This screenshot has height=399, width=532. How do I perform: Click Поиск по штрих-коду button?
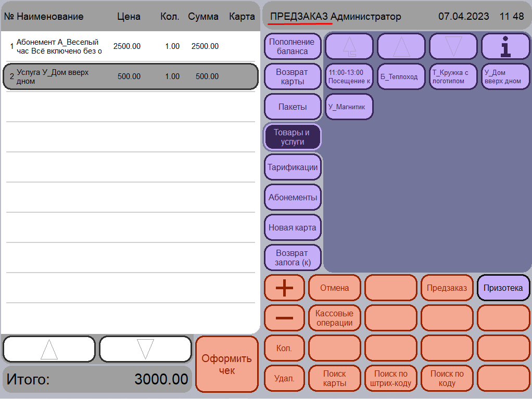pyautogui.click(x=391, y=378)
